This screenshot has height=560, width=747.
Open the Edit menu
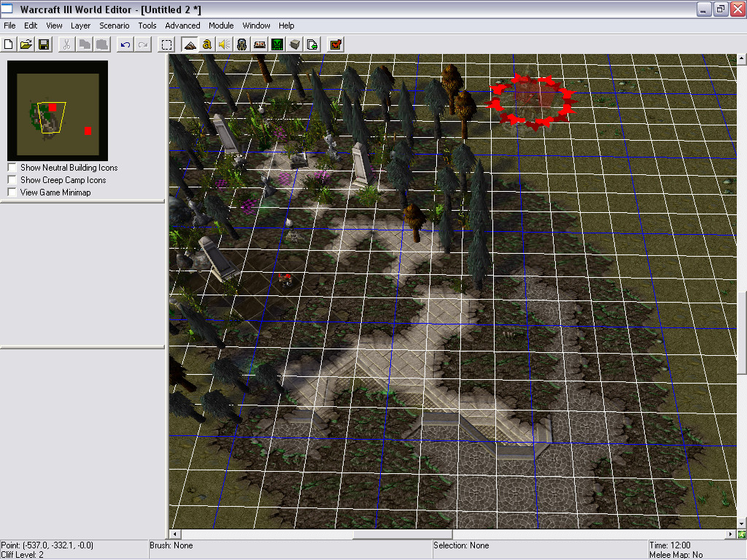[31, 26]
